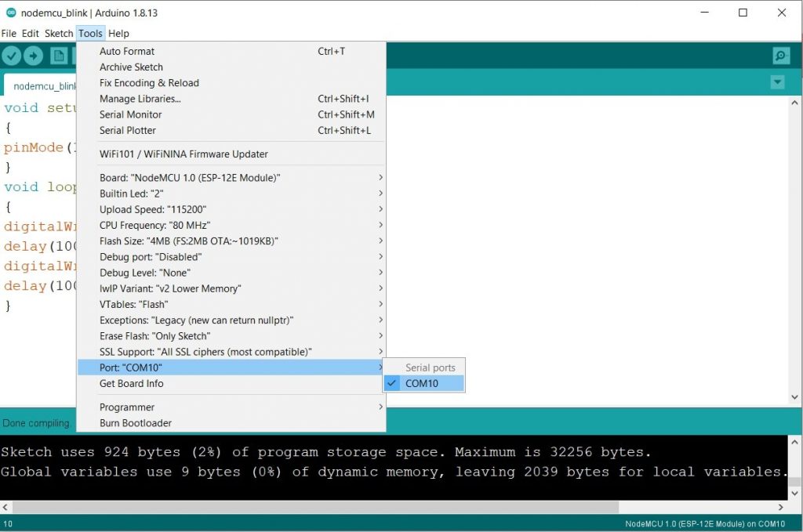Click the NodeMCU 1.0 on COM10 status text

(x=705, y=524)
